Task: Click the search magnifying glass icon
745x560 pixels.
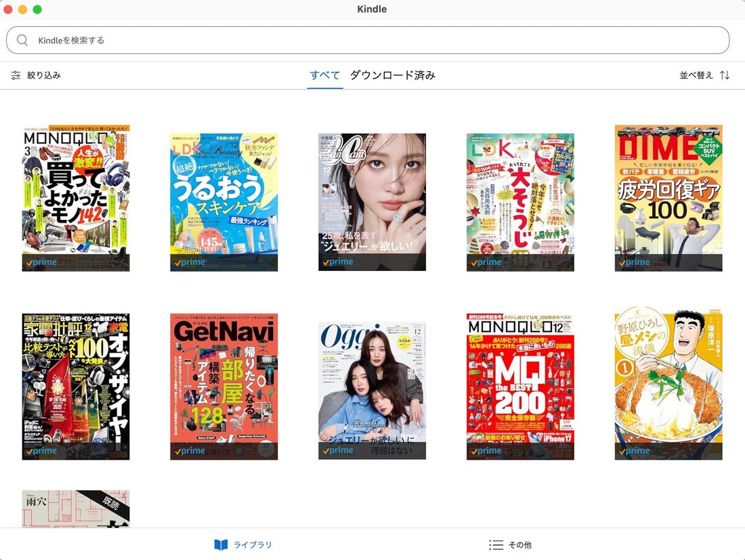Action: click(21, 40)
